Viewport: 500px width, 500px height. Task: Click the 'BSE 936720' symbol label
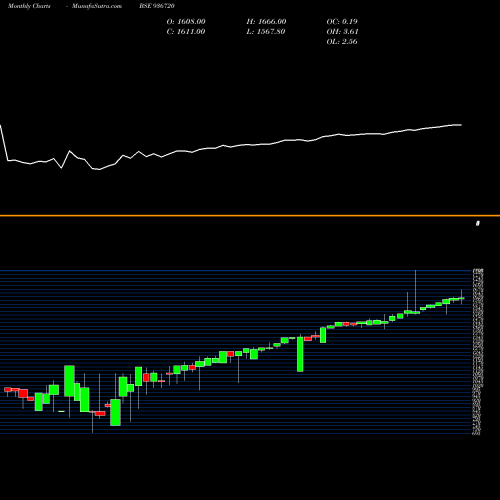(x=157, y=6)
